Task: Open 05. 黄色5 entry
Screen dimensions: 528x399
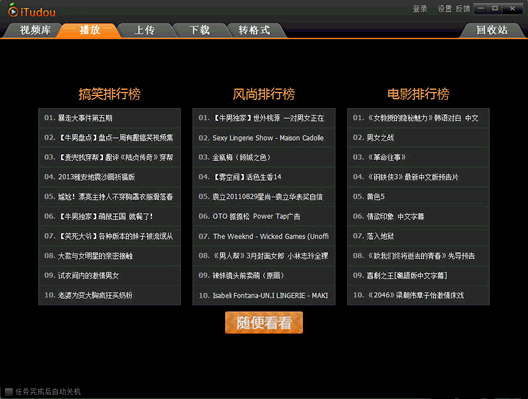Action: pyautogui.click(x=418, y=197)
